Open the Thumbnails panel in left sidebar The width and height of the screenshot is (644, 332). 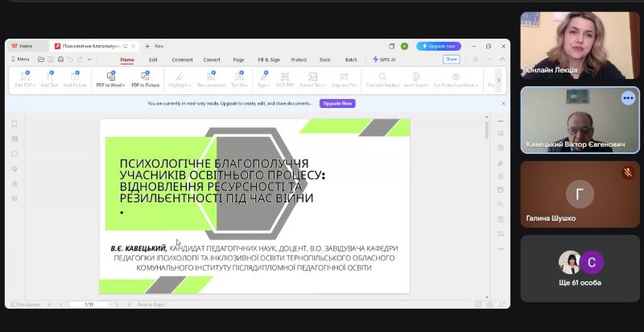14,139
